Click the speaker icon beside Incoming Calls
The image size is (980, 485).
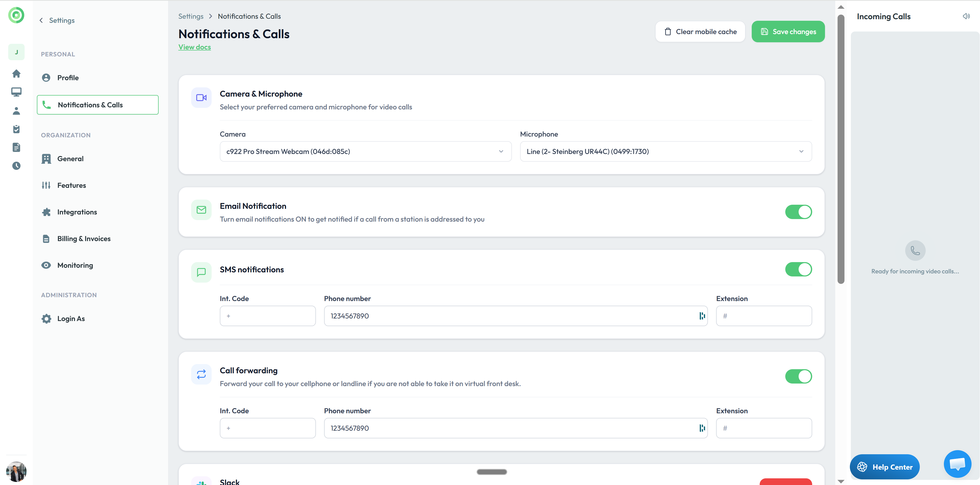tap(966, 16)
